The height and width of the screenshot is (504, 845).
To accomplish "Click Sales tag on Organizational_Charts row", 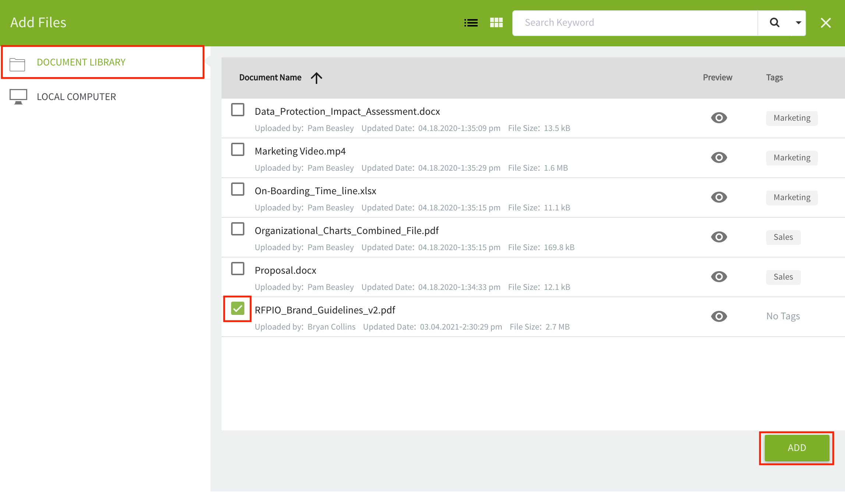I will pos(783,237).
